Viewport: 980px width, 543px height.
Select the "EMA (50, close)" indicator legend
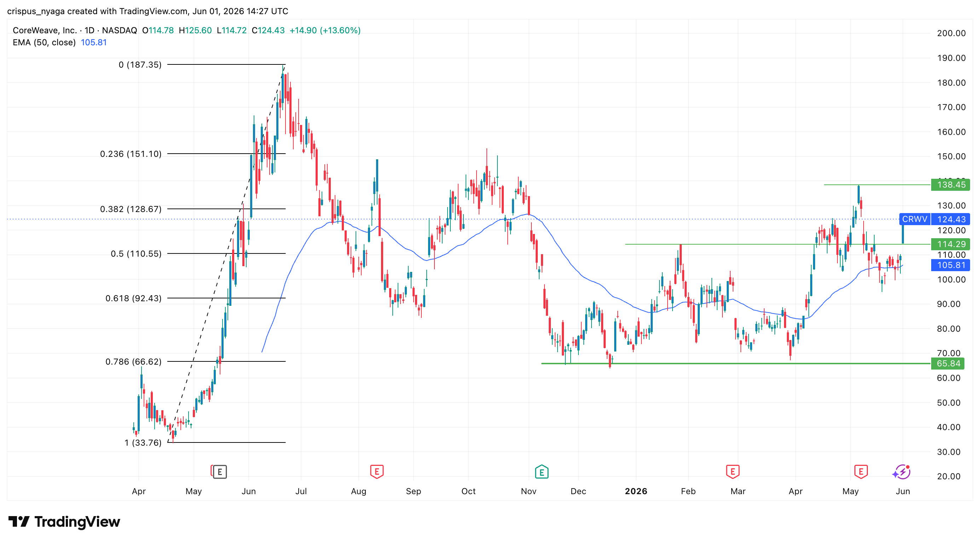(x=44, y=42)
